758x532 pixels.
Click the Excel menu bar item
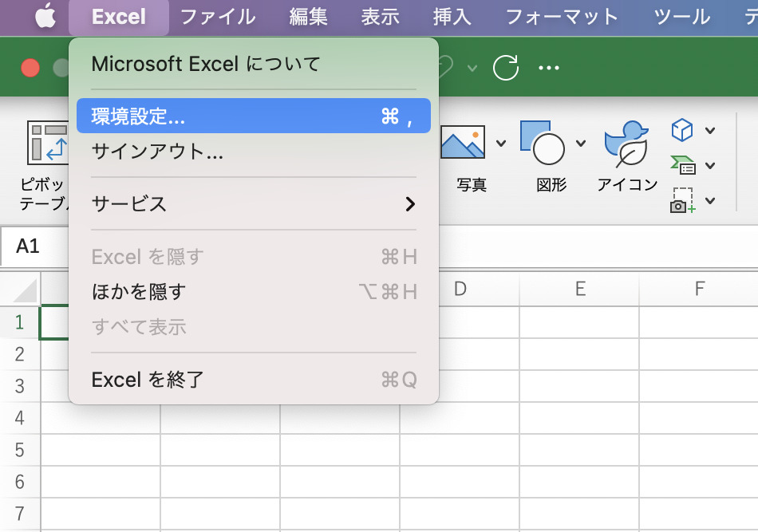coord(119,18)
